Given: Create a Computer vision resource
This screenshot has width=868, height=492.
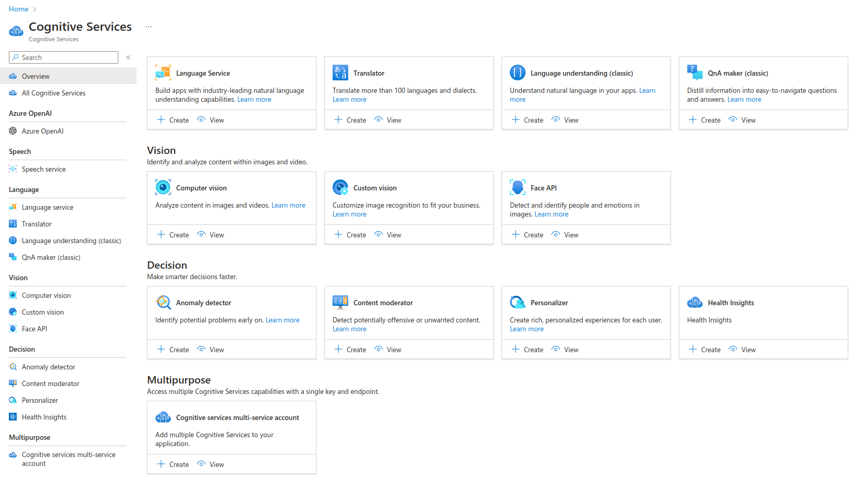Looking at the screenshot, I should click(x=173, y=235).
